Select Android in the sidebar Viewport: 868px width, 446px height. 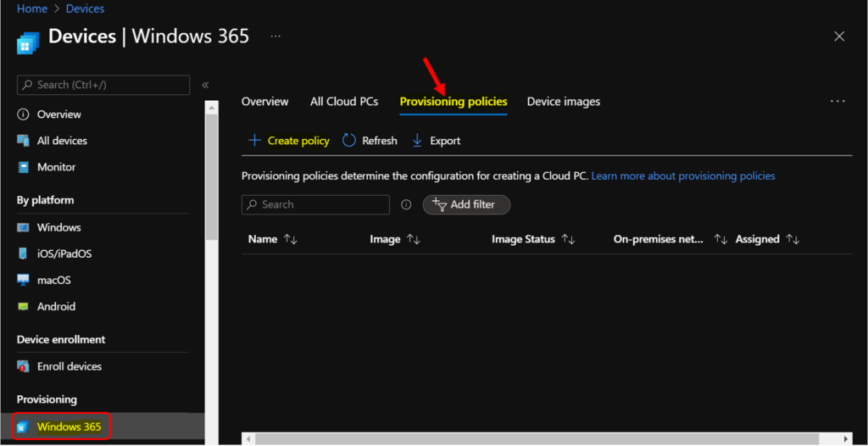(x=56, y=306)
